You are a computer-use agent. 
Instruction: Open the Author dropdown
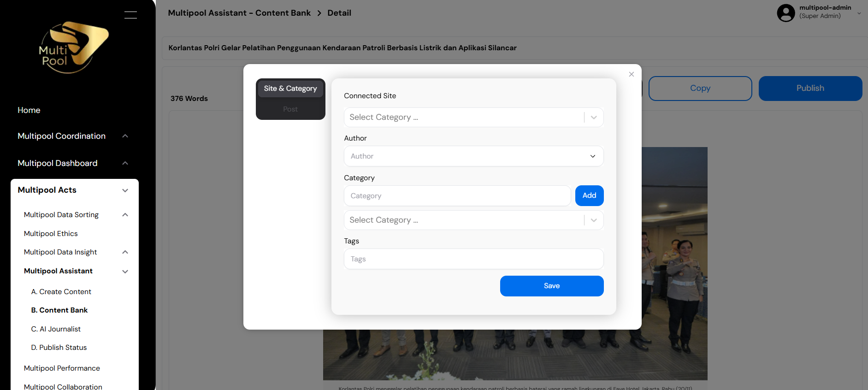pyautogui.click(x=473, y=156)
